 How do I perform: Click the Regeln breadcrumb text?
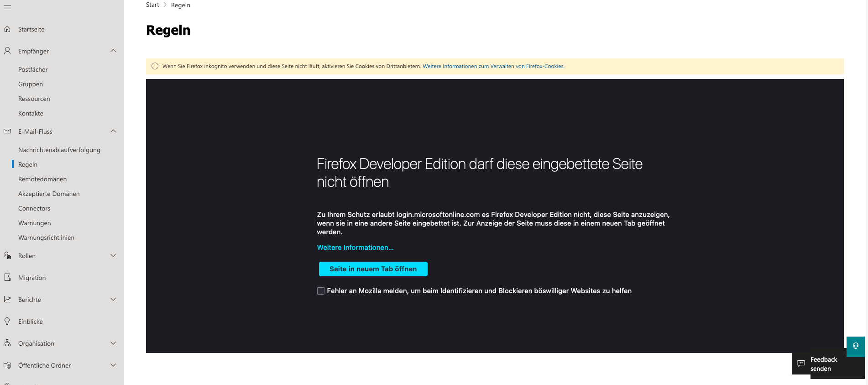[181, 5]
